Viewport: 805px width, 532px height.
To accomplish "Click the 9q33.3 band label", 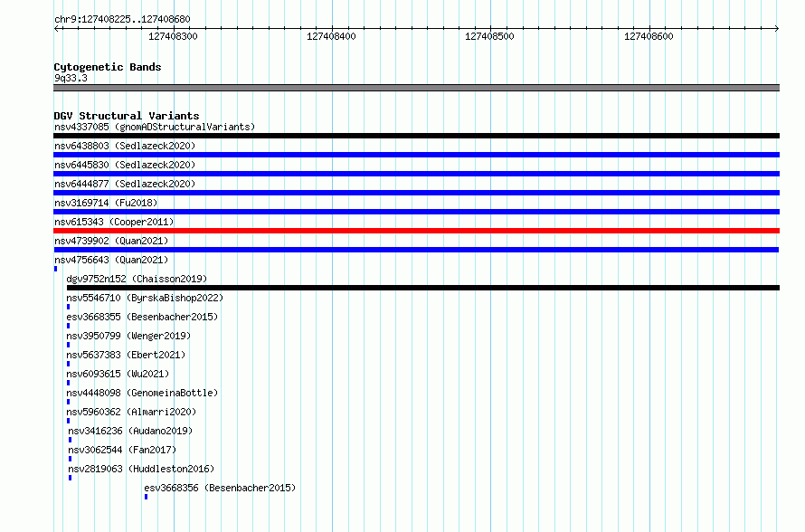I will coord(71,78).
